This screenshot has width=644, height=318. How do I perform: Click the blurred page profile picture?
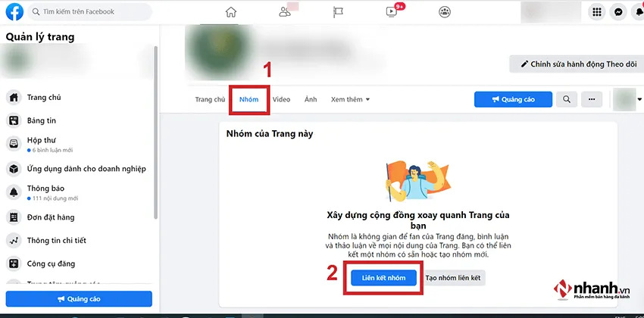click(x=217, y=50)
